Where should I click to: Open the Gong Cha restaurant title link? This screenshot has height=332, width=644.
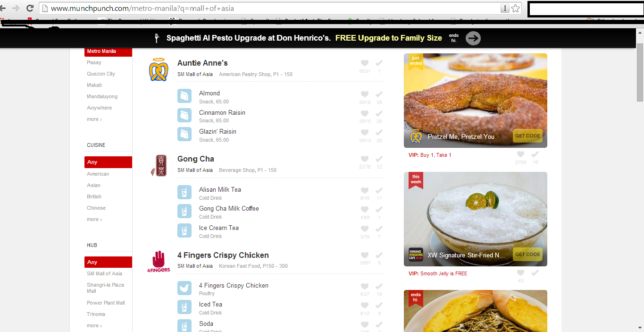tap(196, 159)
